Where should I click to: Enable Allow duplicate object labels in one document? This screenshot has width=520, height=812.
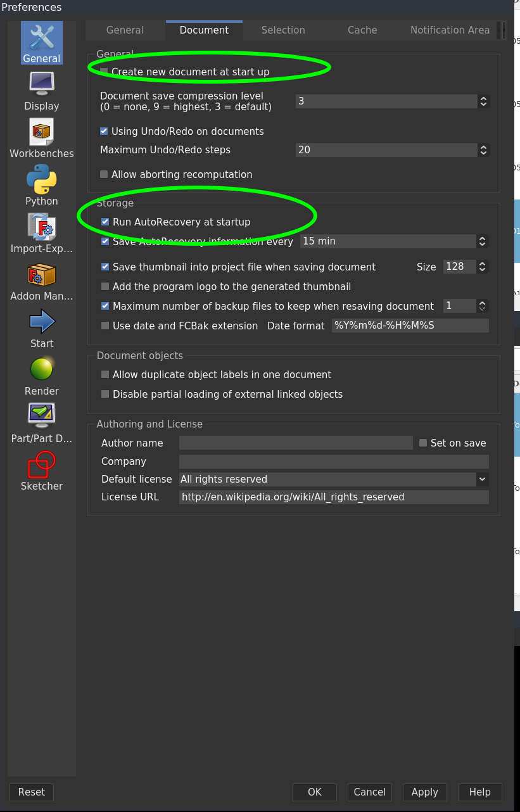(x=105, y=374)
